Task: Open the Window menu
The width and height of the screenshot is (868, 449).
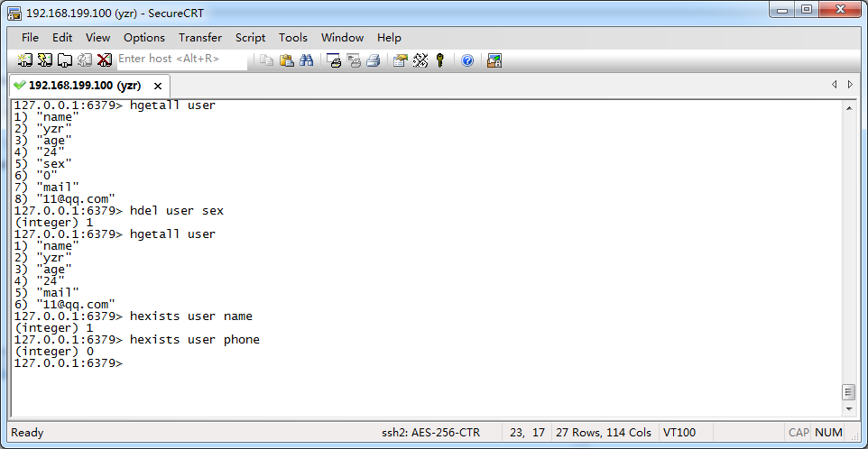Action: tap(342, 38)
